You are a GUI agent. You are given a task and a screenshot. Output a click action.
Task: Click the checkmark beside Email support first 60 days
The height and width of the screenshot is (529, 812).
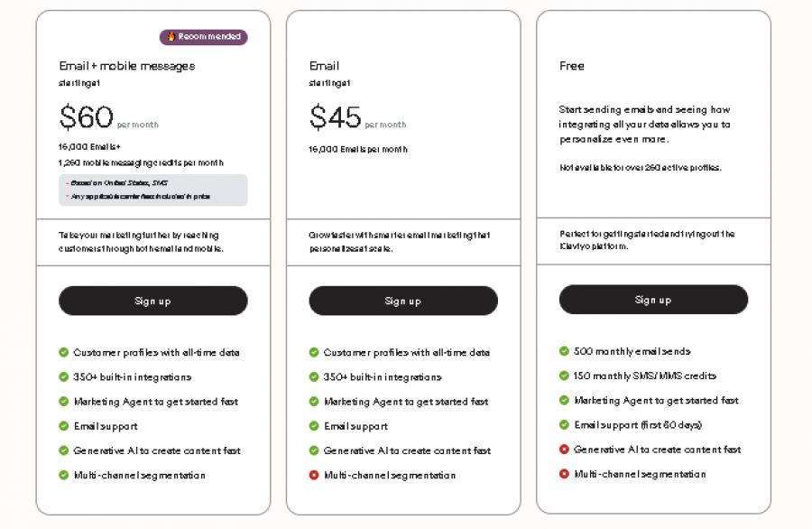pos(564,425)
